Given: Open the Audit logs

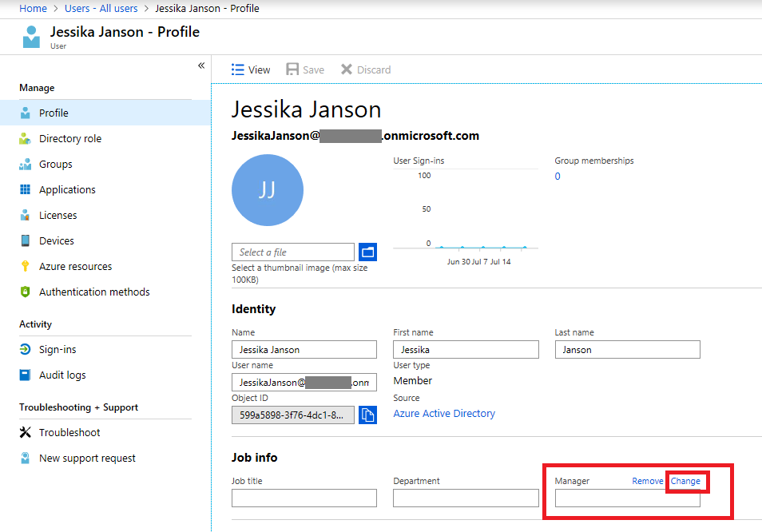Looking at the screenshot, I should coord(64,375).
